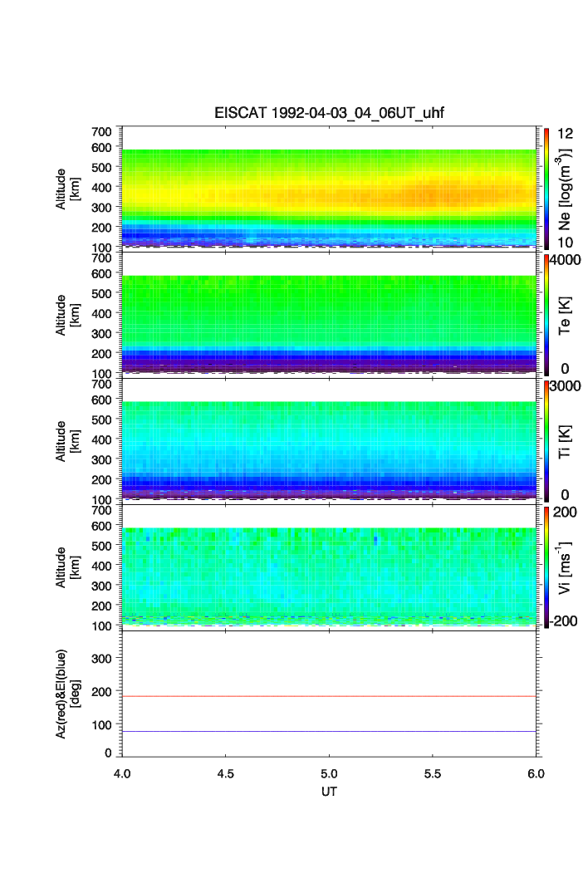The width and height of the screenshot is (588, 883).
Task: Click the "5.5" tick on UT axis
Action: tap(433, 773)
